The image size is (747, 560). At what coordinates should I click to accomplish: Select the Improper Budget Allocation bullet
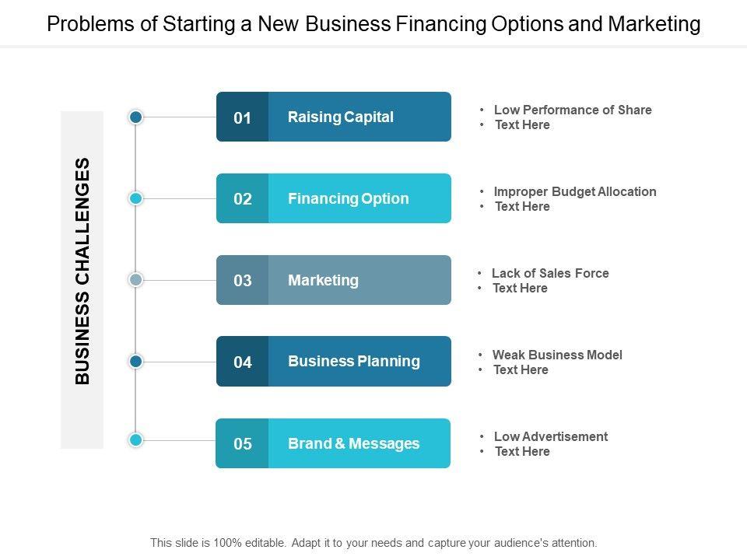pos(575,191)
